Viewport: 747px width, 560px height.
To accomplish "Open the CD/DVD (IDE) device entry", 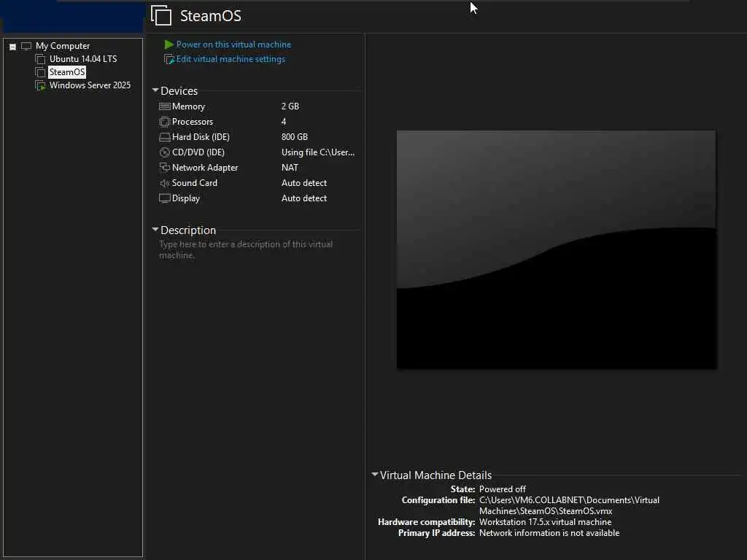I will point(198,152).
